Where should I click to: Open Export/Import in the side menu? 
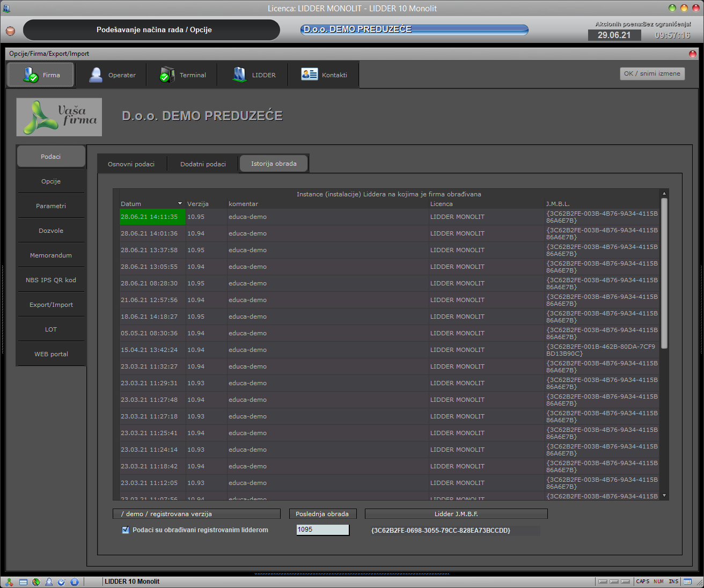(51, 305)
